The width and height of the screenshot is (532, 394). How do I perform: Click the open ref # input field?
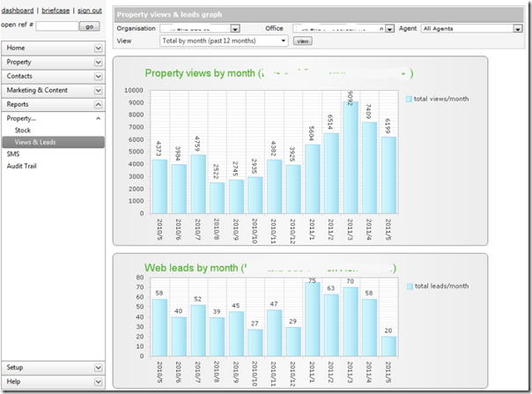(x=57, y=26)
